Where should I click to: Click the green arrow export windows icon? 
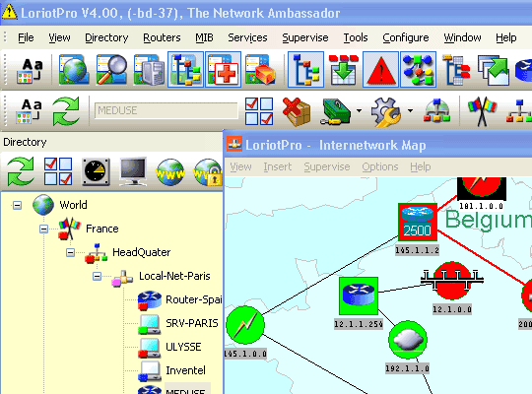click(494, 70)
